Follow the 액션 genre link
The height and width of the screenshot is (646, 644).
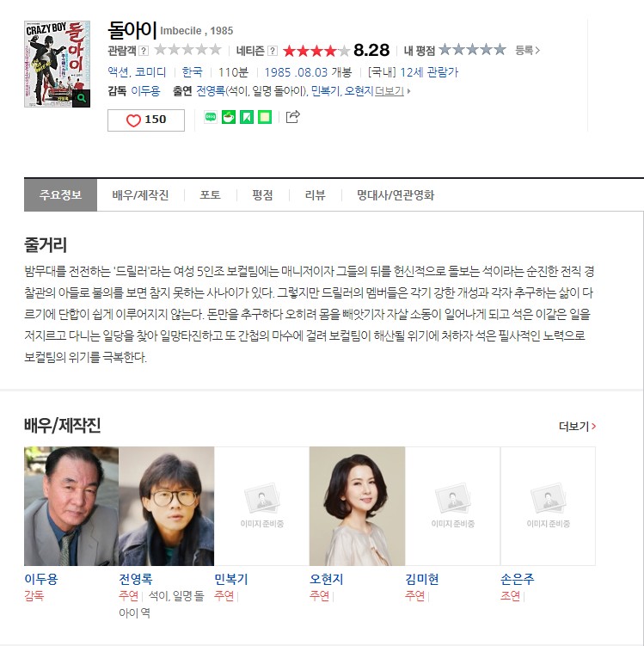coord(118,72)
